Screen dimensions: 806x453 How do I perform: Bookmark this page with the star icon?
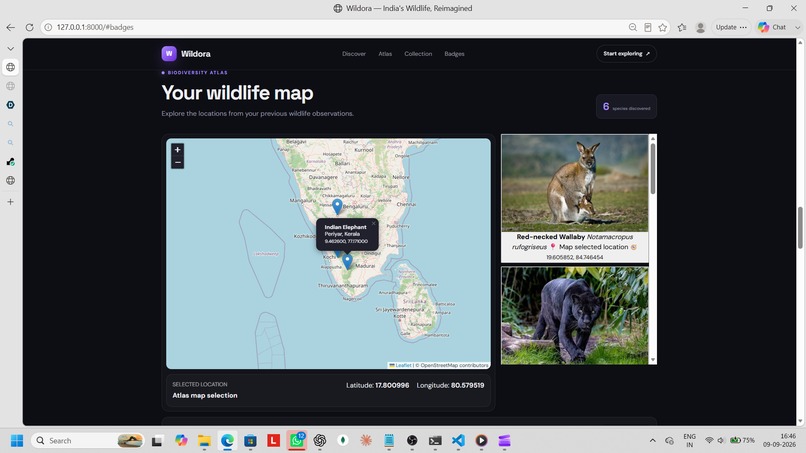pyautogui.click(x=663, y=27)
